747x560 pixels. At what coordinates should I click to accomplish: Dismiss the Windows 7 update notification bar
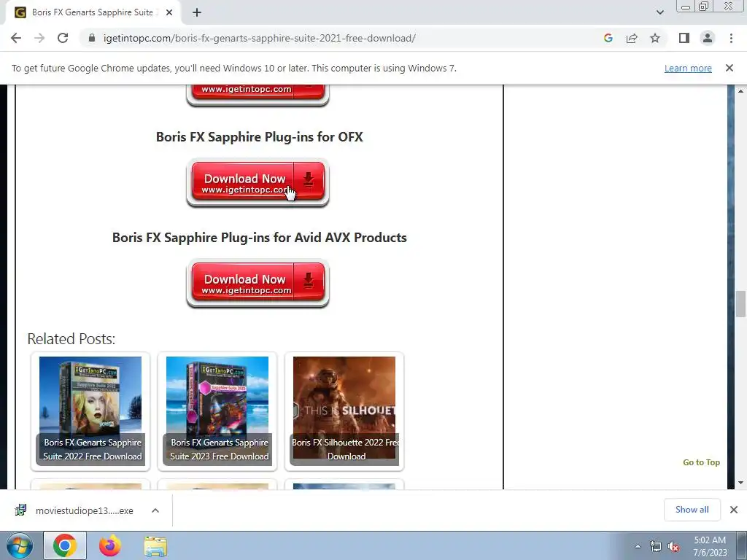[x=729, y=68]
